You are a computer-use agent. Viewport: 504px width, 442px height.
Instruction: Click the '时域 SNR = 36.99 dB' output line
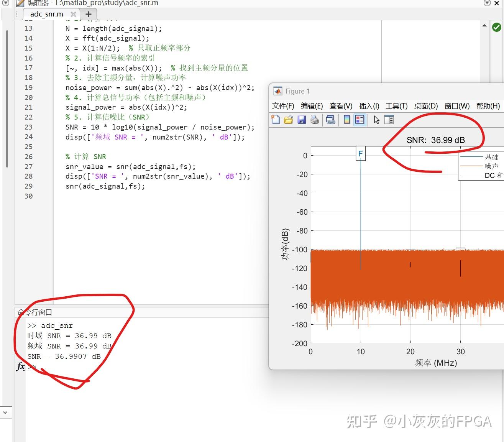point(69,336)
